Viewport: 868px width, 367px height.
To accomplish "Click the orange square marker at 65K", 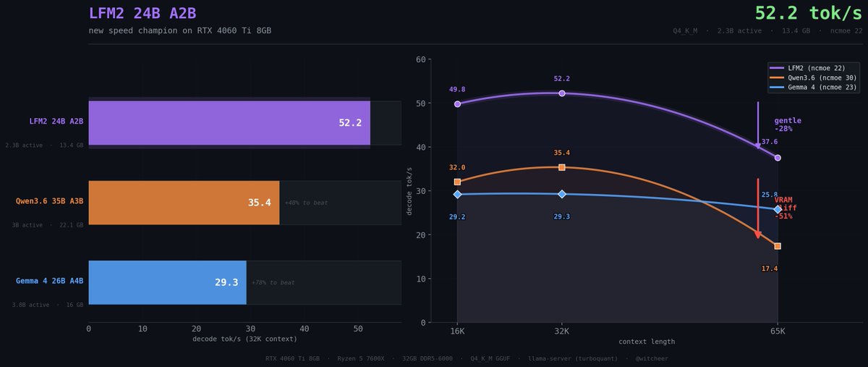I will 778,246.
